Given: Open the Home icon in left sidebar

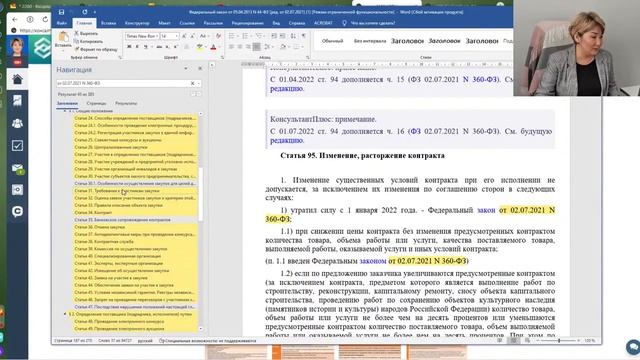Looking at the screenshot, I should pyautogui.click(x=17, y=79).
